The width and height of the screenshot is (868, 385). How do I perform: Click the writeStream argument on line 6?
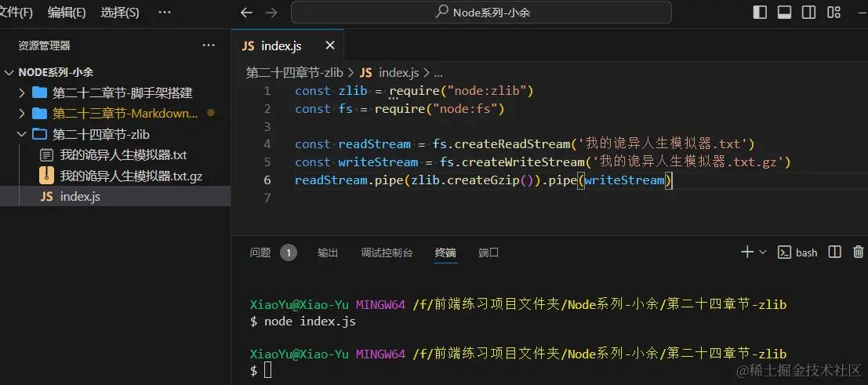[x=624, y=180]
